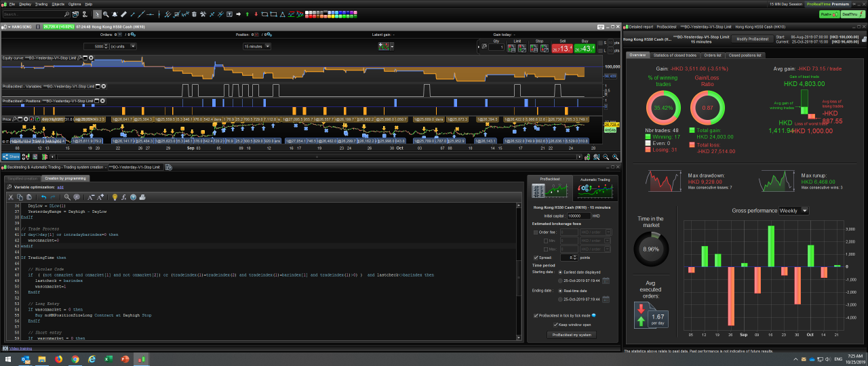
Task: Select the eraser tool in top toolbar
Action: [x=123, y=14]
